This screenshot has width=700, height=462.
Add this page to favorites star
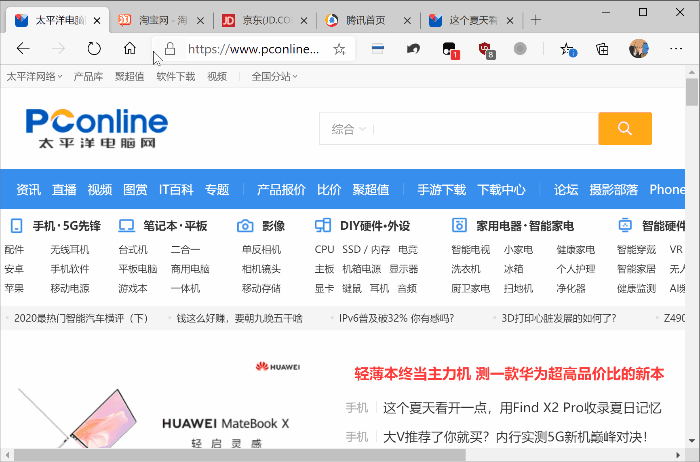pyautogui.click(x=339, y=49)
